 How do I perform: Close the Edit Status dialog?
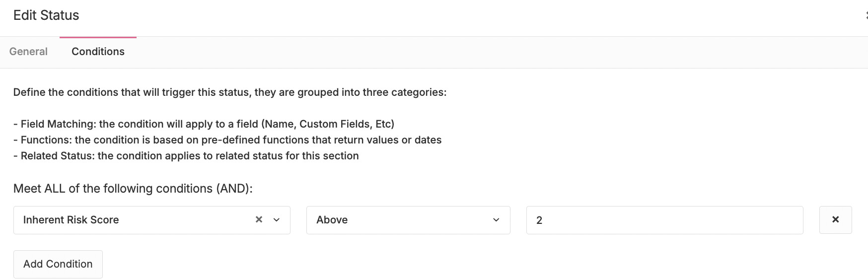866,15
